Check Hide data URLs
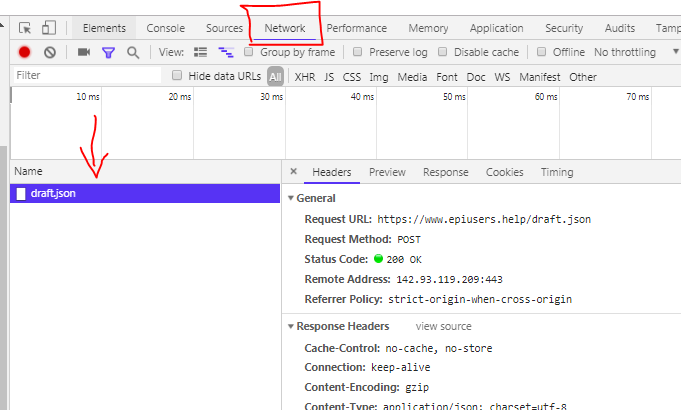 (x=177, y=76)
